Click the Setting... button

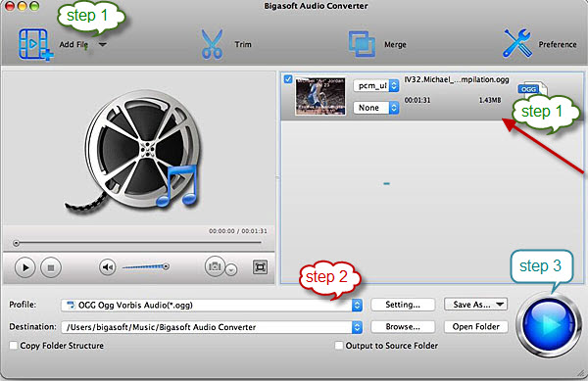[x=403, y=305]
